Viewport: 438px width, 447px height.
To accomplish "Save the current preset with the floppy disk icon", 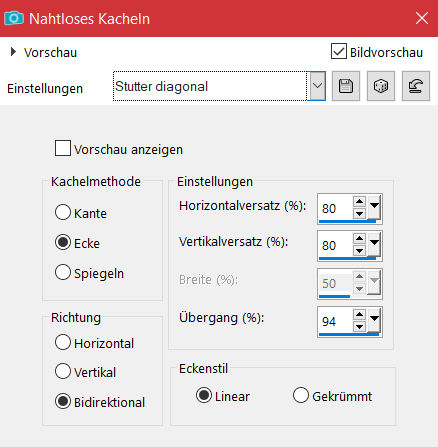I will pos(346,86).
